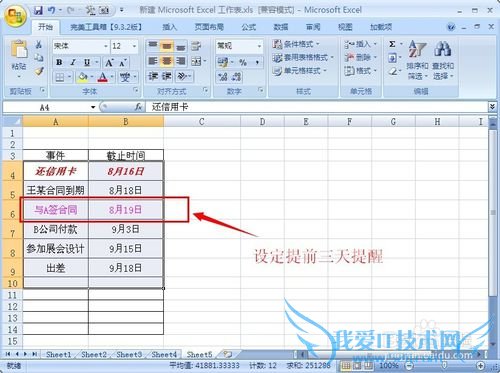This screenshot has height=373, width=500.
Task: Apply percent style
Action: [243, 62]
